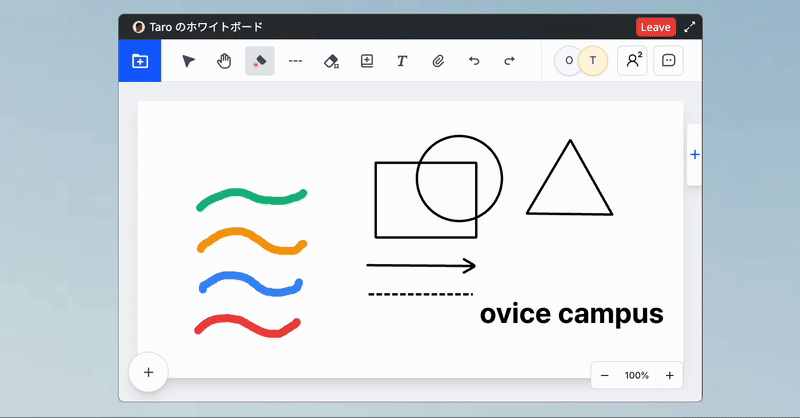Open the dashed line style tool

click(x=295, y=61)
